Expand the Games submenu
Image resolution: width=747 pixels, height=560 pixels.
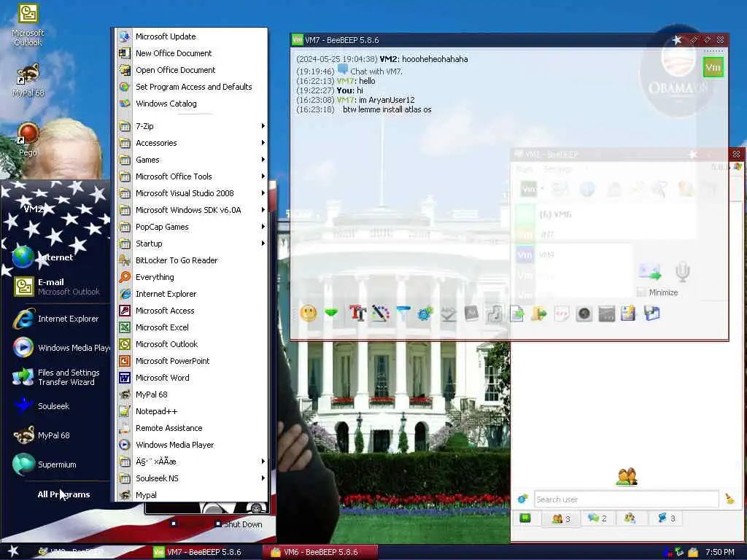point(192,160)
